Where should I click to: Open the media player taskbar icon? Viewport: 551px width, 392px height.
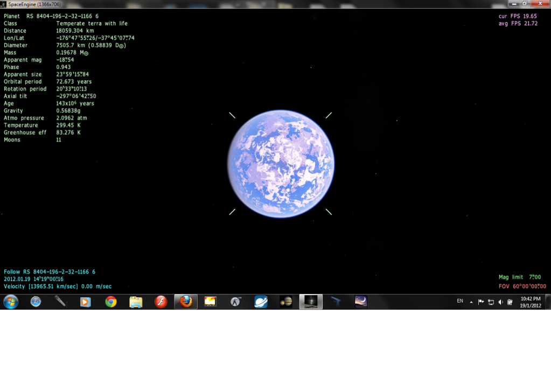pos(86,302)
